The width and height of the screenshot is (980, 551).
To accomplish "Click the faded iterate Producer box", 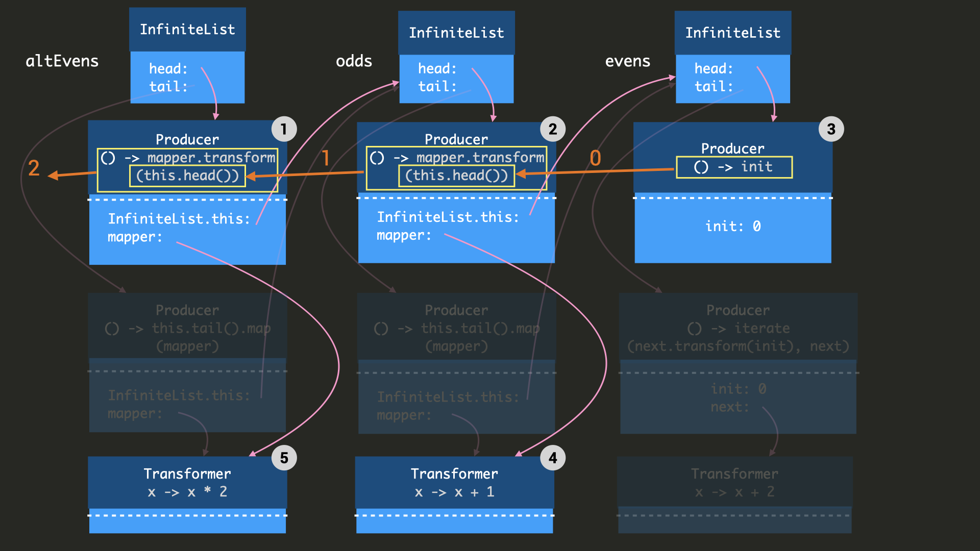I will click(x=738, y=328).
